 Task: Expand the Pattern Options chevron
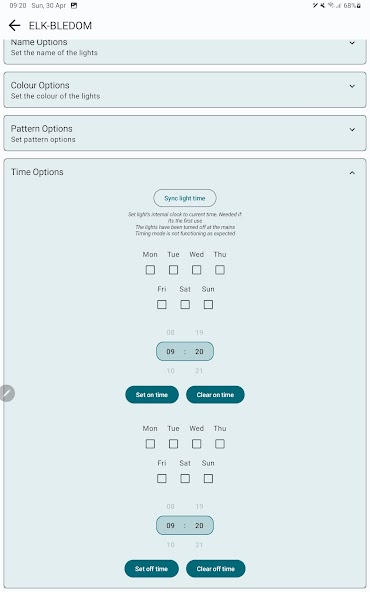352,130
